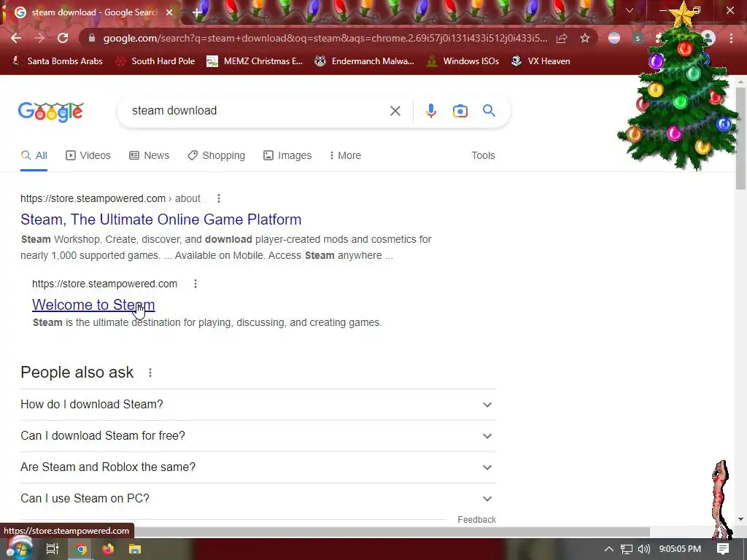Expand 'Are Steam and Roblox the same?'
The height and width of the screenshot is (560, 747).
click(x=258, y=467)
